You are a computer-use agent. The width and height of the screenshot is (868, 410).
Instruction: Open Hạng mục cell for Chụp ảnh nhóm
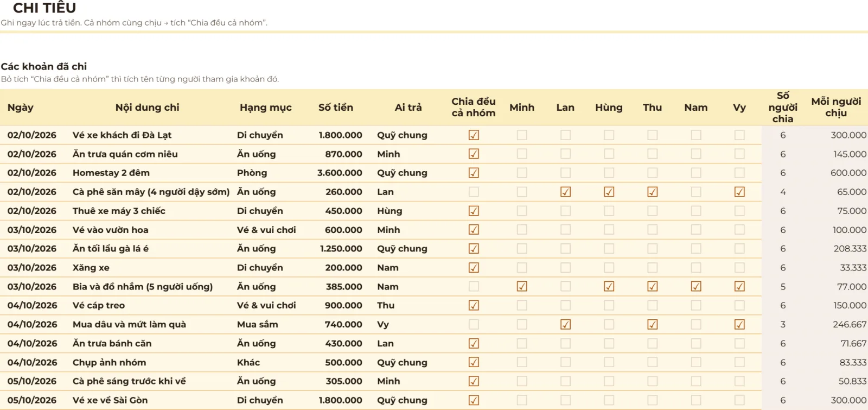tap(266, 362)
